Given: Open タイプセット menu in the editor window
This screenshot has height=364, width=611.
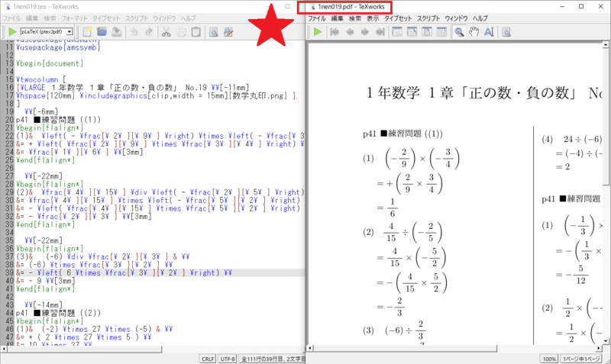Looking at the screenshot, I should coord(106,18).
